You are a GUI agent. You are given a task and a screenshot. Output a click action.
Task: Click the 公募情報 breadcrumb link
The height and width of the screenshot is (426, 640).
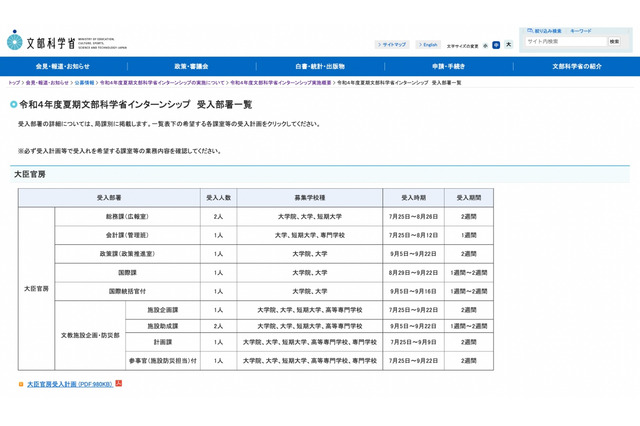[85, 83]
